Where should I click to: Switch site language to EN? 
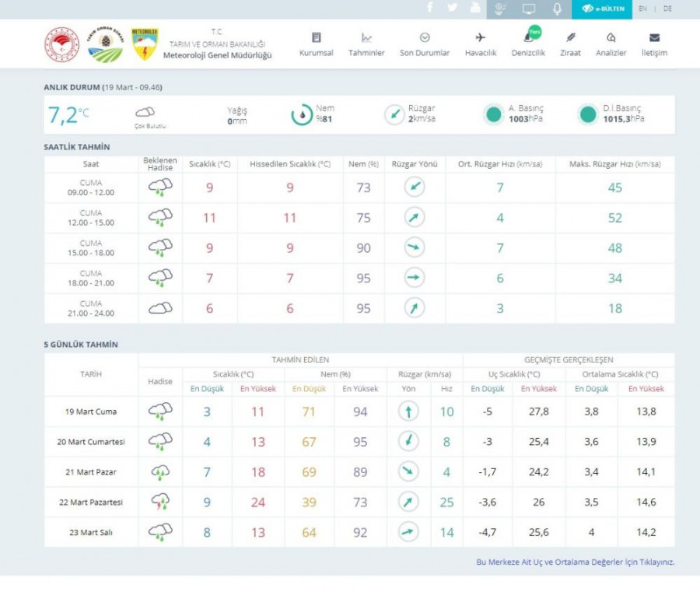642,9
